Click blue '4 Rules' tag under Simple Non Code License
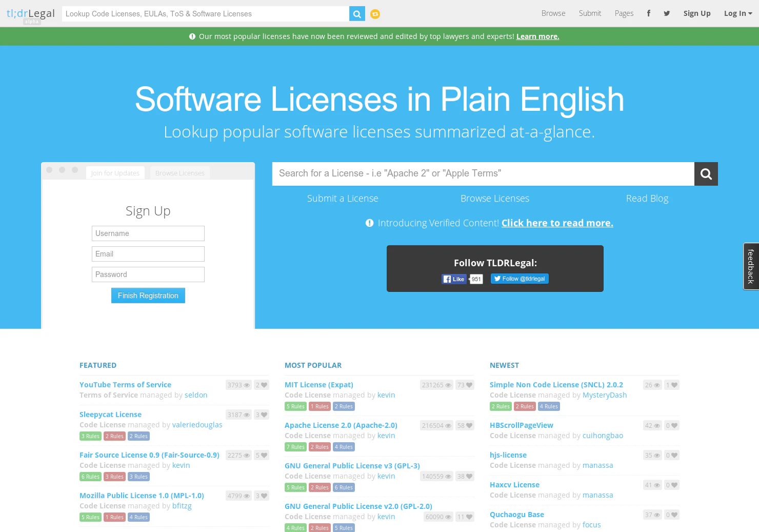 (549, 406)
